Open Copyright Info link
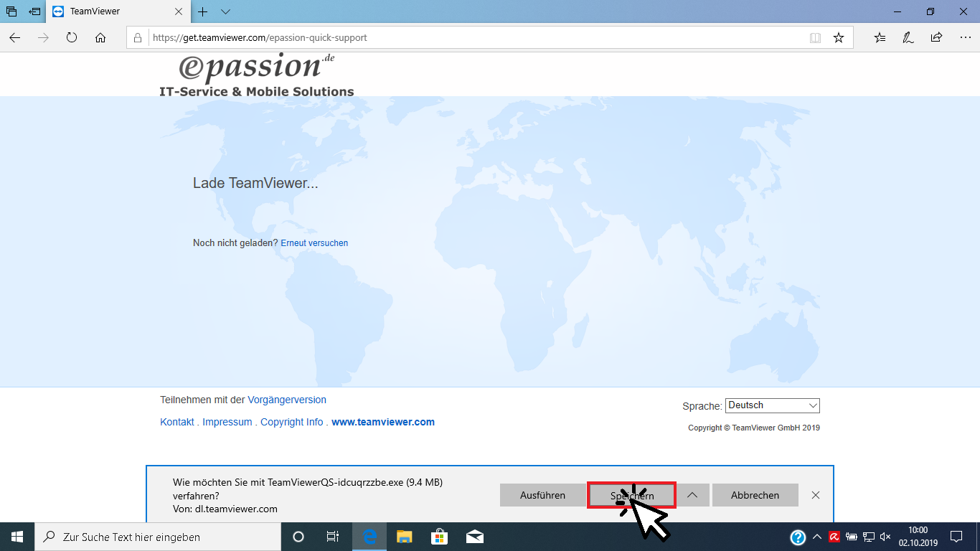This screenshot has height=551, width=980. (x=292, y=422)
